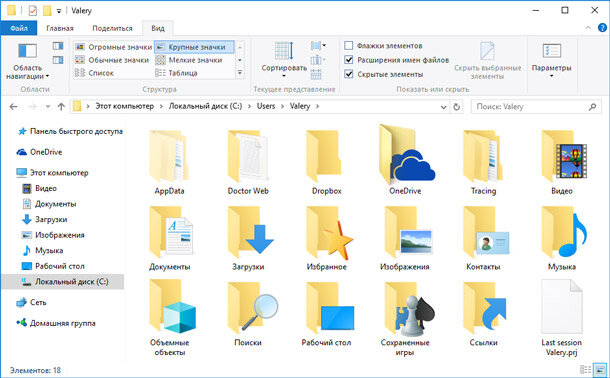The height and width of the screenshot is (378, 610).
Task: Select Домашняя группа in navigation pane
Action: pyautogui.click(x=56, y=323)
